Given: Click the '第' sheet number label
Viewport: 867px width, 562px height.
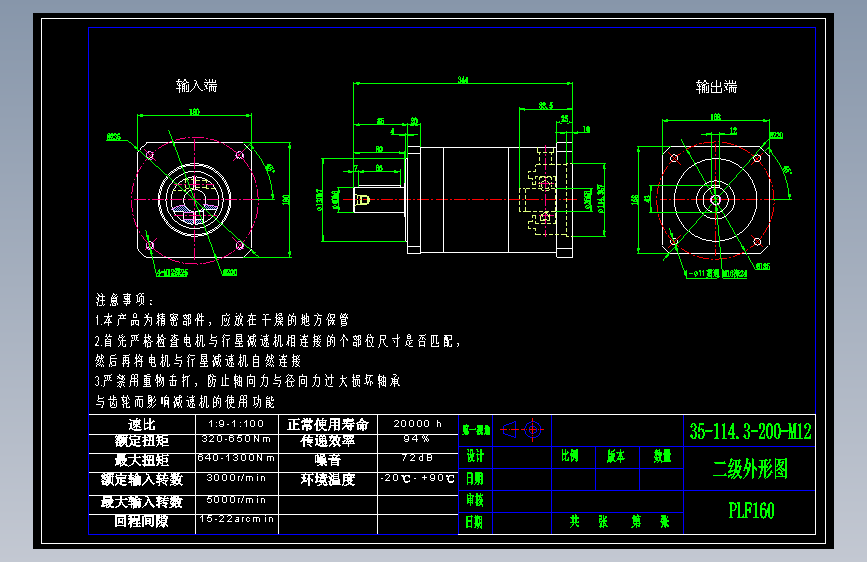Looking at the screenshot, I should tap(636, 522).
